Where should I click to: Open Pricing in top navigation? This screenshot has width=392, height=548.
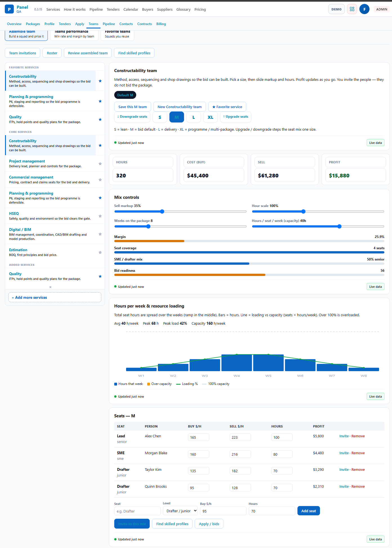point(200,9)
